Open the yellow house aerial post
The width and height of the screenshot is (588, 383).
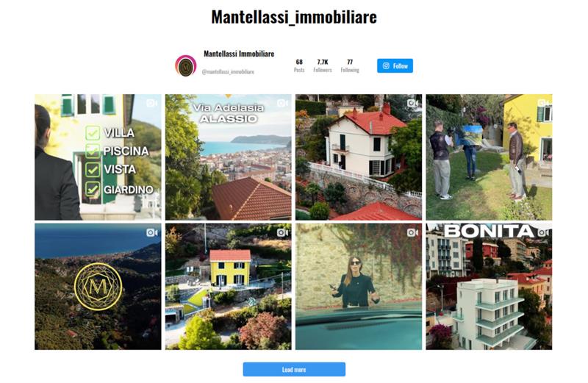229,287
